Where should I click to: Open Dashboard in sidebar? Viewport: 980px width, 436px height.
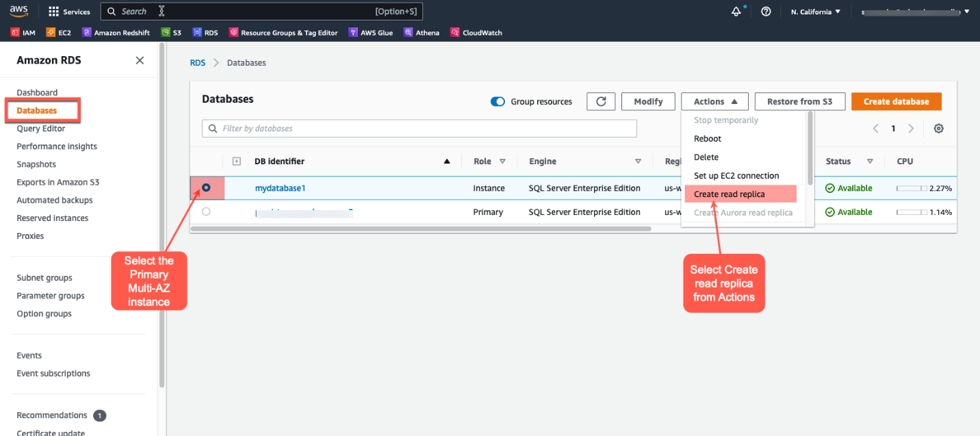[x=37, y=92]
